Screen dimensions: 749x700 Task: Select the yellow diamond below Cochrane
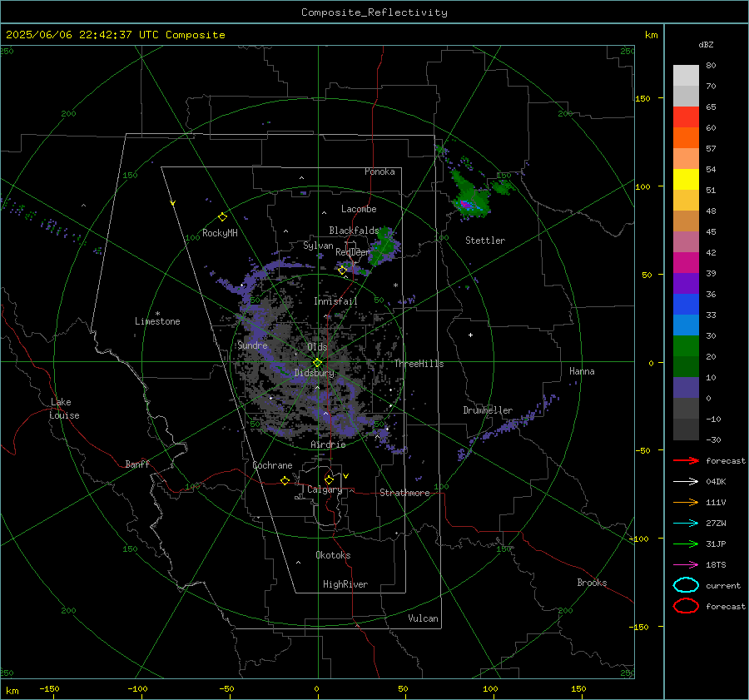(285, 481)
